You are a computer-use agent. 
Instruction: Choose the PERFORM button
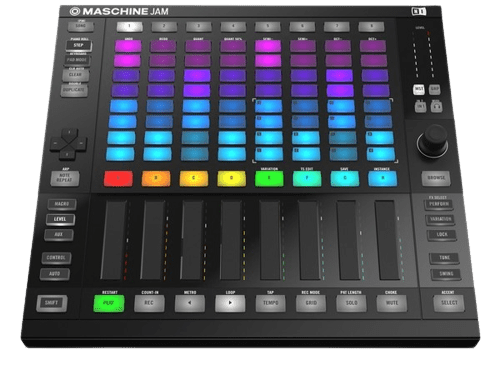click(x=439, y=204)
